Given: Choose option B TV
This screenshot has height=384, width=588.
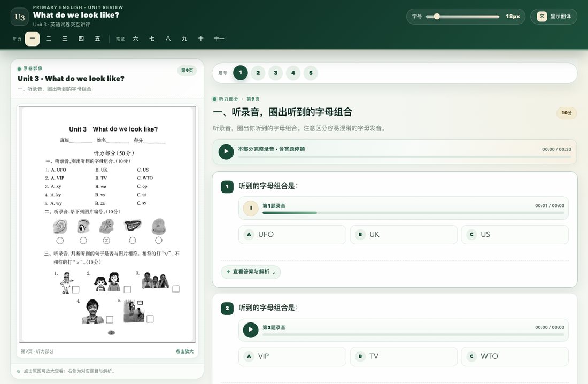Looking at the screenshot, I should pyautogui.click(x=404, y=356).
